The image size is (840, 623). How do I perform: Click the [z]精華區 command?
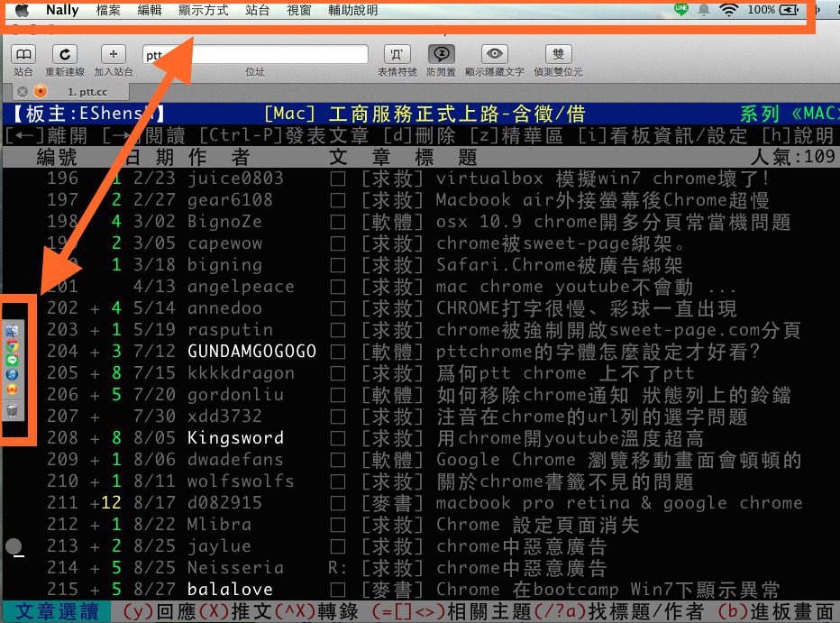coord(516,135)
